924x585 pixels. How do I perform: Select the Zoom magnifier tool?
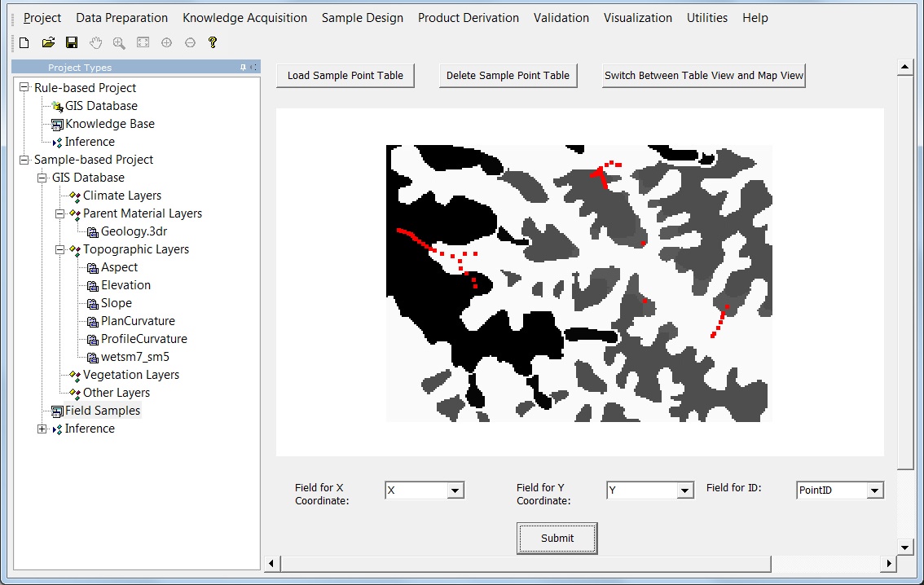[x=119, y=42]
